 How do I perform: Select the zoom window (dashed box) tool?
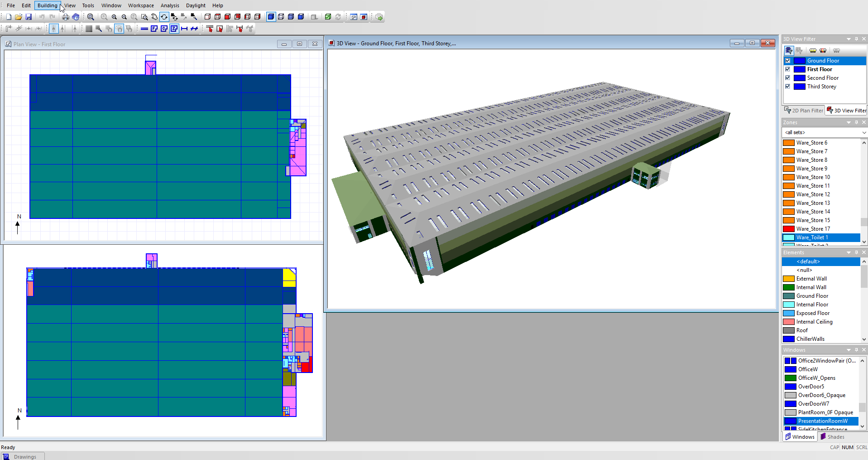click(144, 17)
